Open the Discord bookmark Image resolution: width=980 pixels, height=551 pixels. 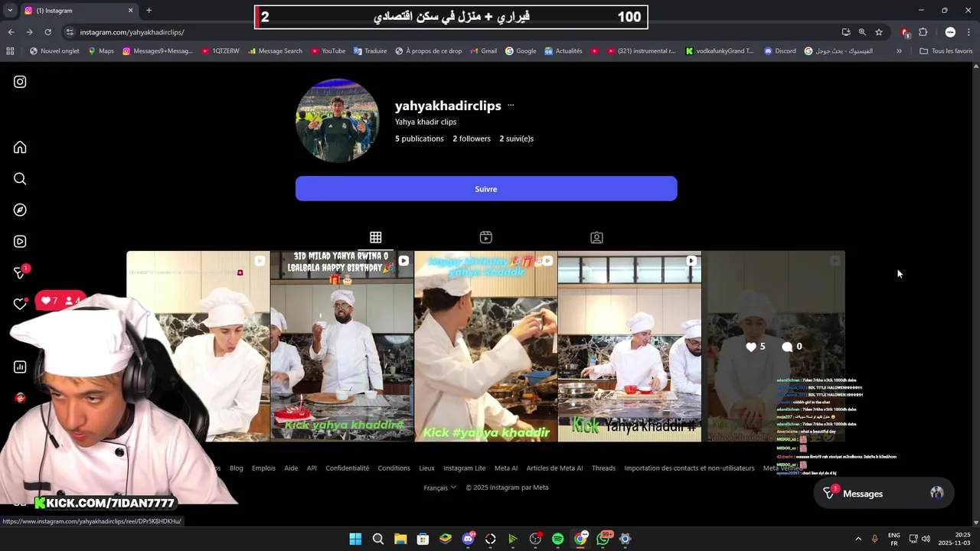coord(780,51)
